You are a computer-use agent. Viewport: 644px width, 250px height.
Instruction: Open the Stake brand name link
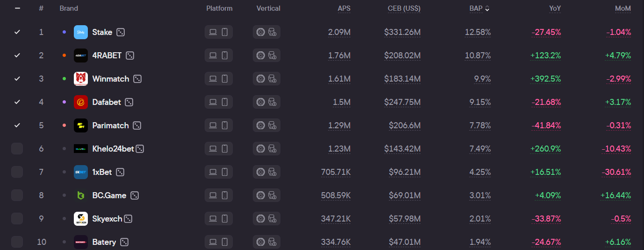click(x=102, y=32)
